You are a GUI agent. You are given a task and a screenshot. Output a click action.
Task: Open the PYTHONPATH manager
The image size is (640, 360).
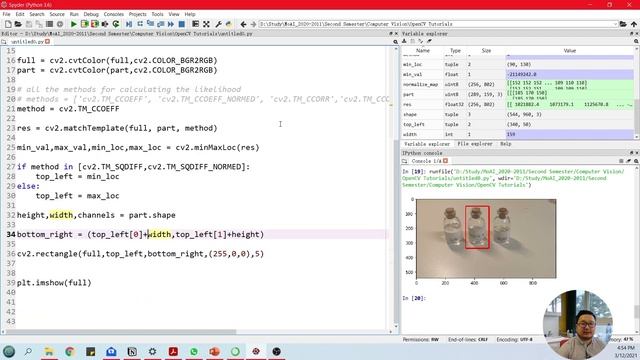[x=229, y=24]
